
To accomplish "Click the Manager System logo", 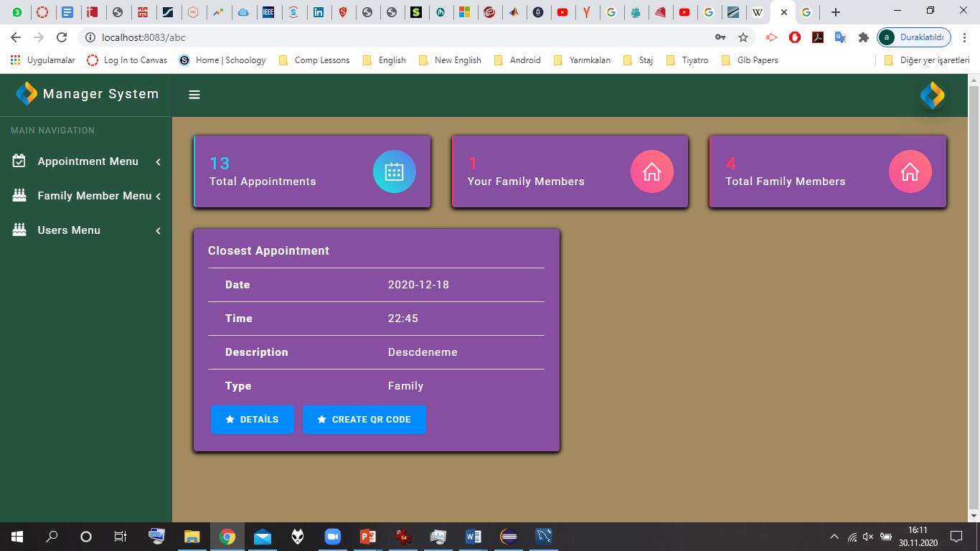I will point(27,93).
